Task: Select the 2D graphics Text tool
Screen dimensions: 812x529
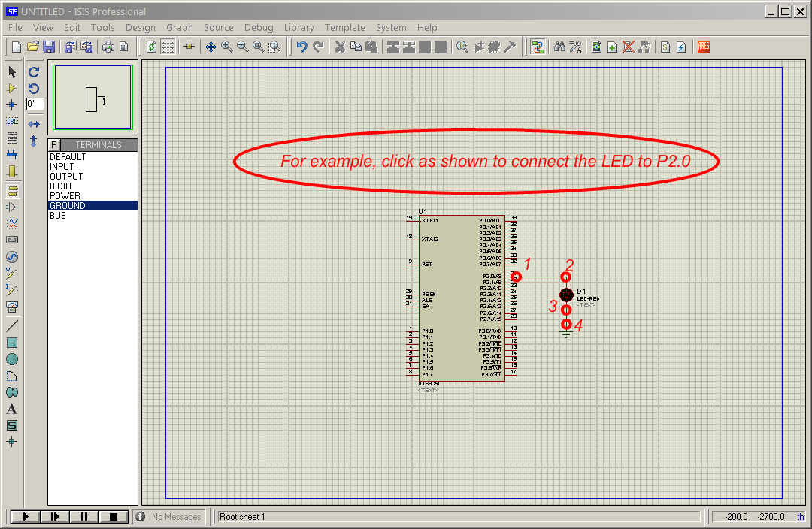Action: [11, 408]
